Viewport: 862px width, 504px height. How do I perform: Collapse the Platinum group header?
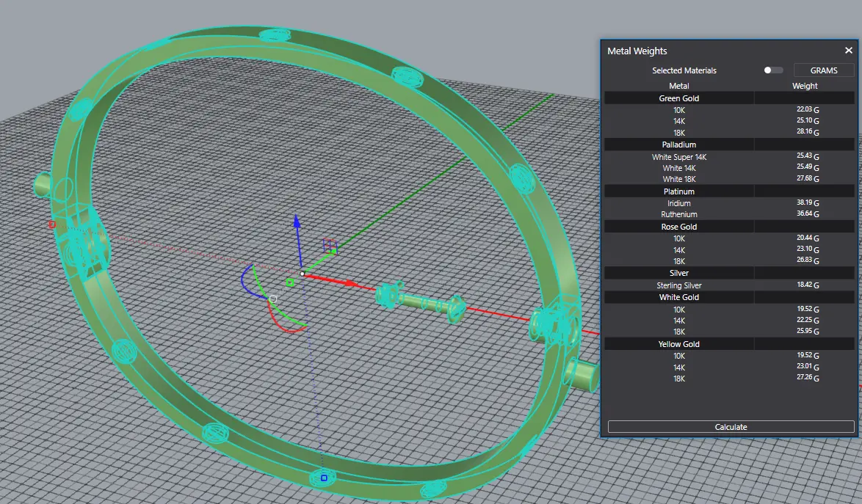(679, 191)
